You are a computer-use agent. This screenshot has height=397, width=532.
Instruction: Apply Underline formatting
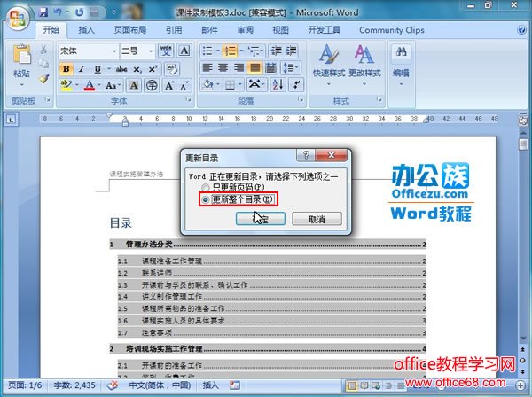[98, 69]
